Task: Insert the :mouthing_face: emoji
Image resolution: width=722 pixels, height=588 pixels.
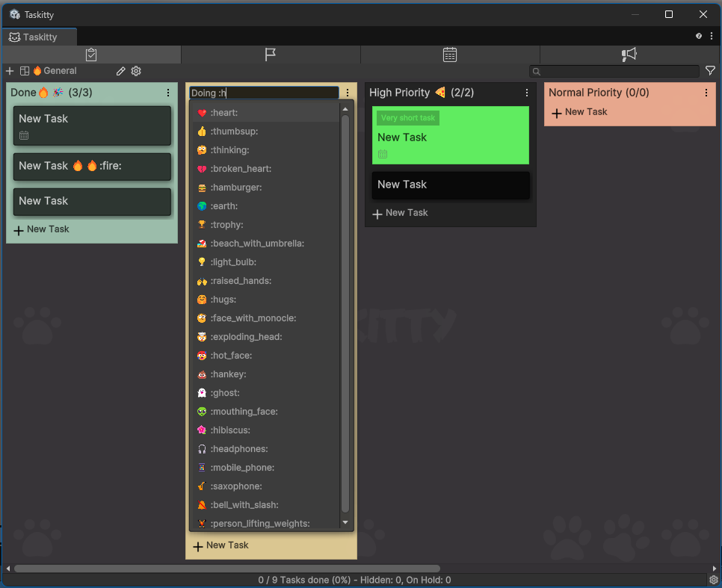Action: pos(265,412)
